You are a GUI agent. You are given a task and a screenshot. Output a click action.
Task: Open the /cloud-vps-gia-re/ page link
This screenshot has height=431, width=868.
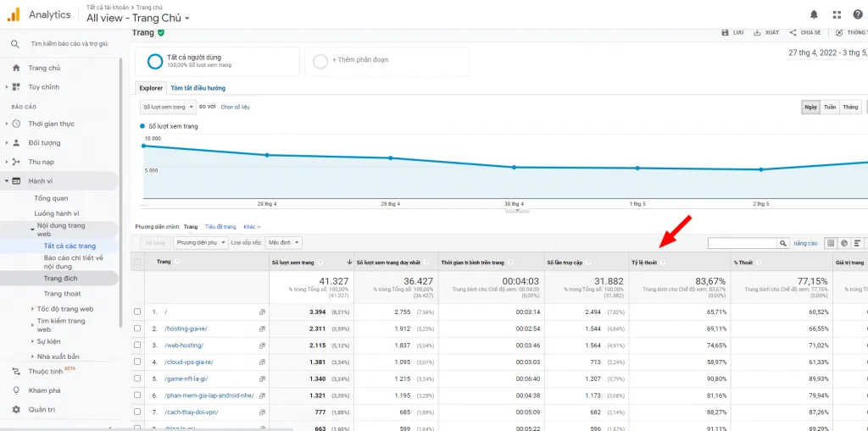(189, 362)
